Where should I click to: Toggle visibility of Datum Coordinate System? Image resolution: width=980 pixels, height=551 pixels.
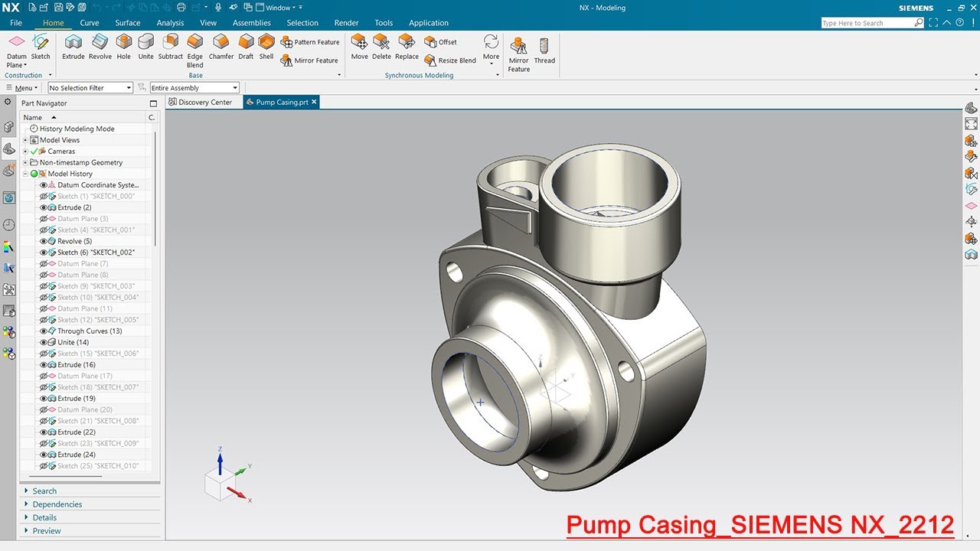pyautogui.click(x=44, y=185)
